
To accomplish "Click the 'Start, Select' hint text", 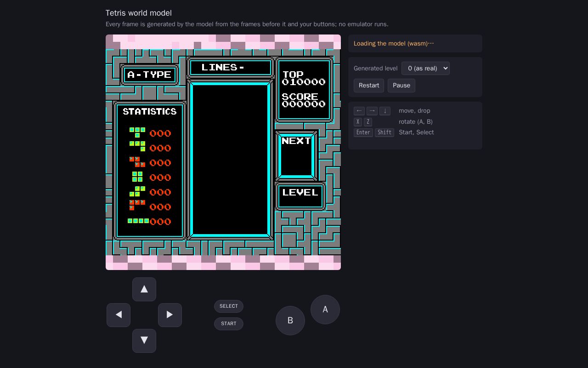I will point(416,132).
